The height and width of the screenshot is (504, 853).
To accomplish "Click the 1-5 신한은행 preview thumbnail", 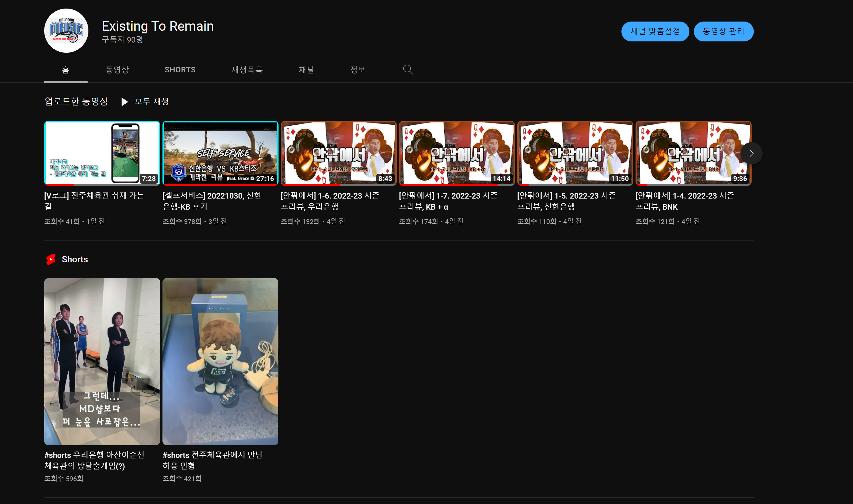I will (575, 153).
